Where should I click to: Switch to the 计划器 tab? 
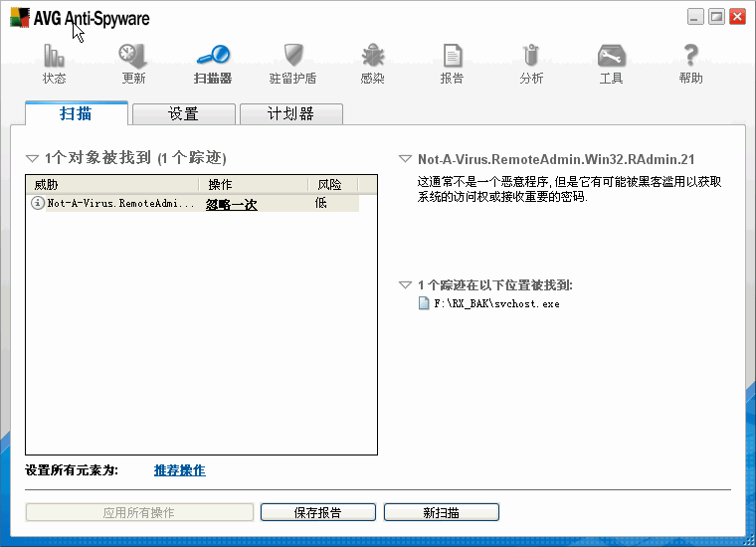coord(291,114)
